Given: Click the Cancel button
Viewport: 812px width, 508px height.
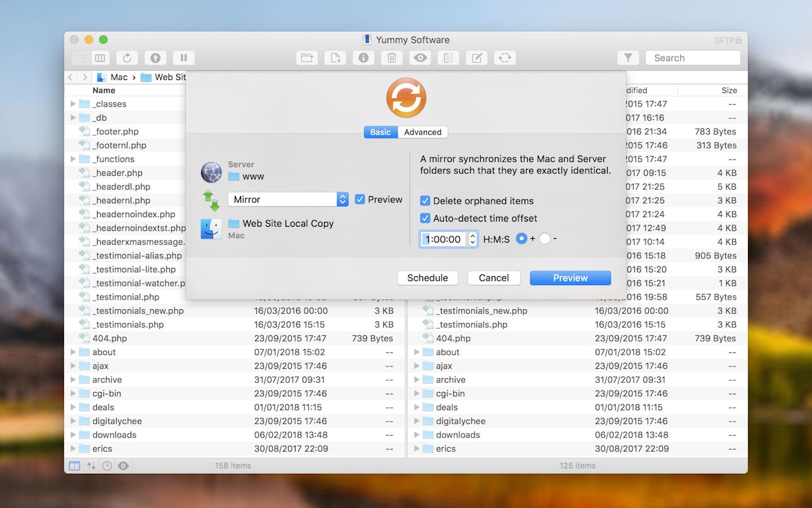Looking at the screenshot, I should [494, 277].
